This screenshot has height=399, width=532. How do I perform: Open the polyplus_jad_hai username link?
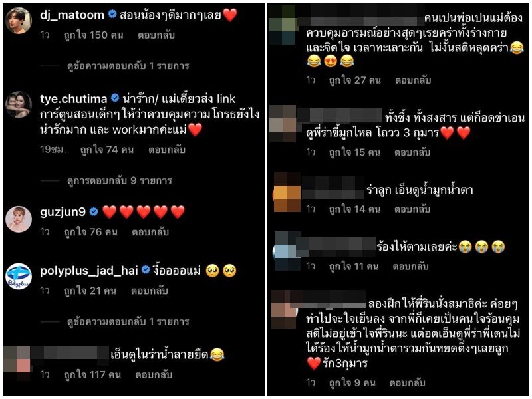coord(89,271)
